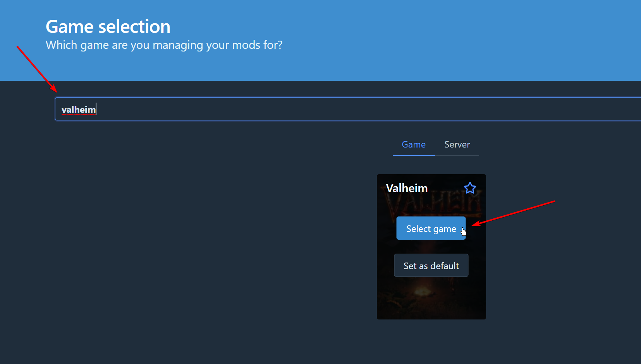Mark Valheim as favorite game
This screenshot has width=641, height=364.
pos(470,188)
